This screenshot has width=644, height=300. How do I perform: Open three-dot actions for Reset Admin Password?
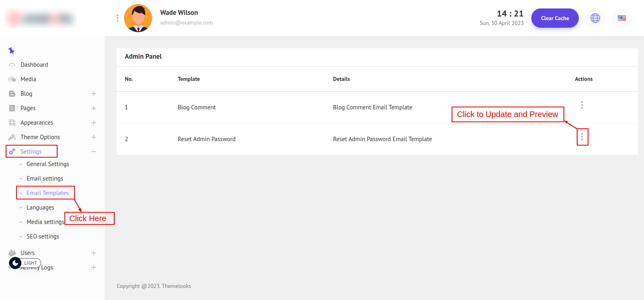pos(582,137)
